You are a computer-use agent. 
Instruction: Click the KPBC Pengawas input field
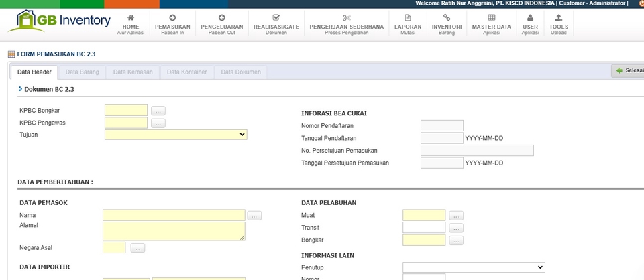coord(126,123)
